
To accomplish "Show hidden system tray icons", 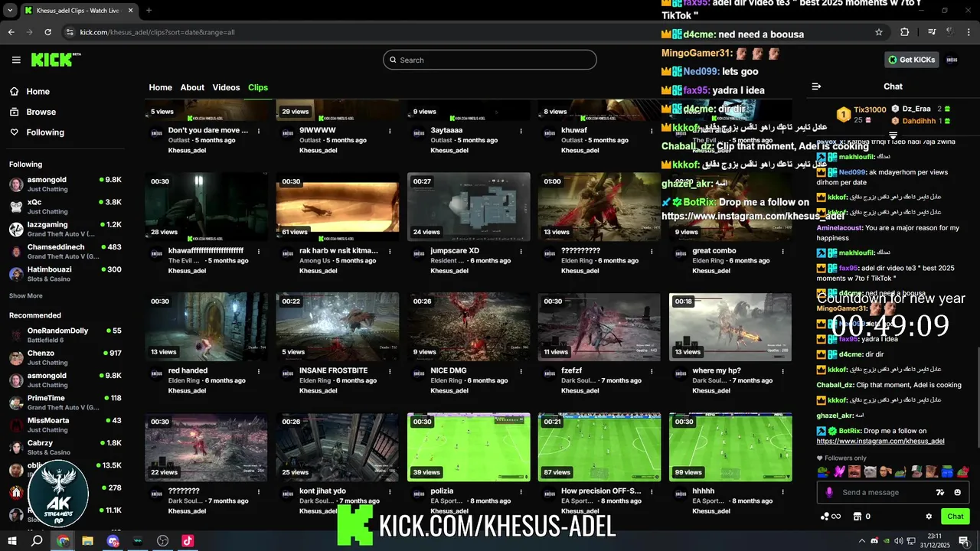I will (x=862, y=541).
